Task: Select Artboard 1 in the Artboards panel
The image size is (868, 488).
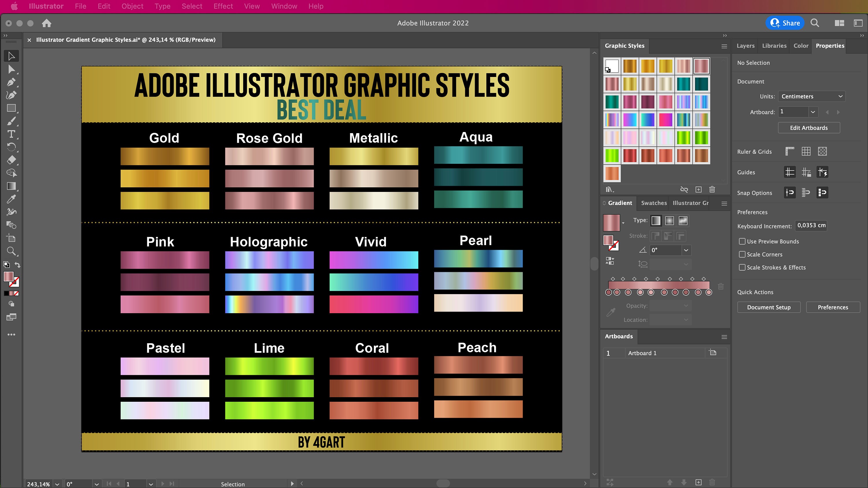Action: coord(642,353)
